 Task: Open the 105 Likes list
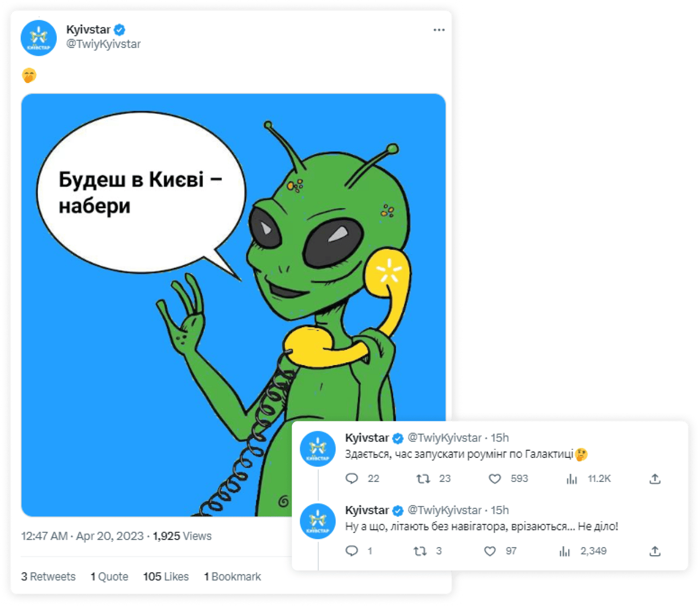(165, 576)
